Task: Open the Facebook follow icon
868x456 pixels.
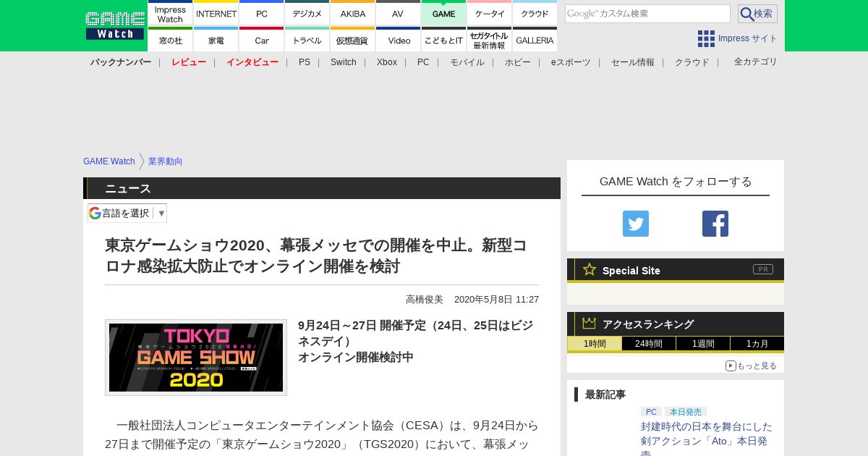Action: [715, 224]
